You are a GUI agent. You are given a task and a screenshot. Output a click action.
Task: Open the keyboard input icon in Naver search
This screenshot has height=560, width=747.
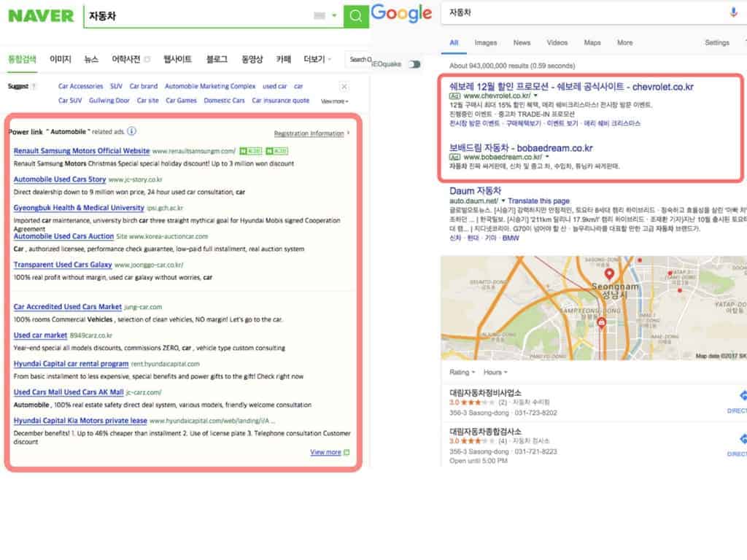click(320, 16)
